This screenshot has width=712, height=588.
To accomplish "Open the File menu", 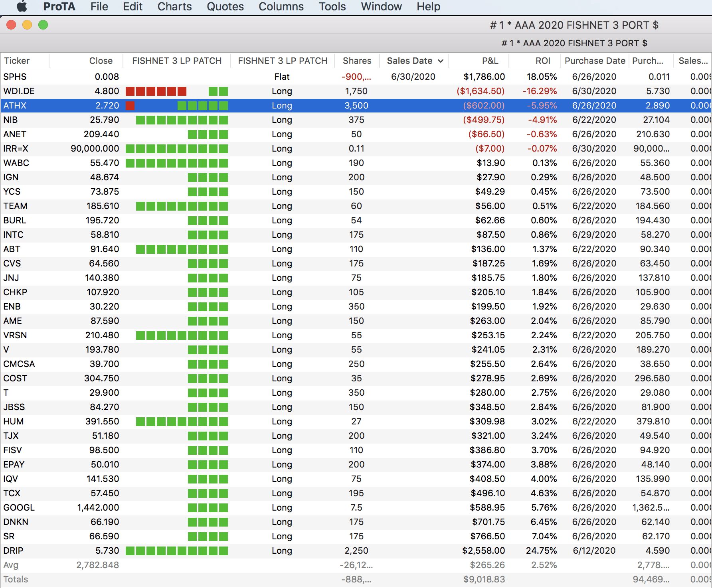I will [99, 6].
